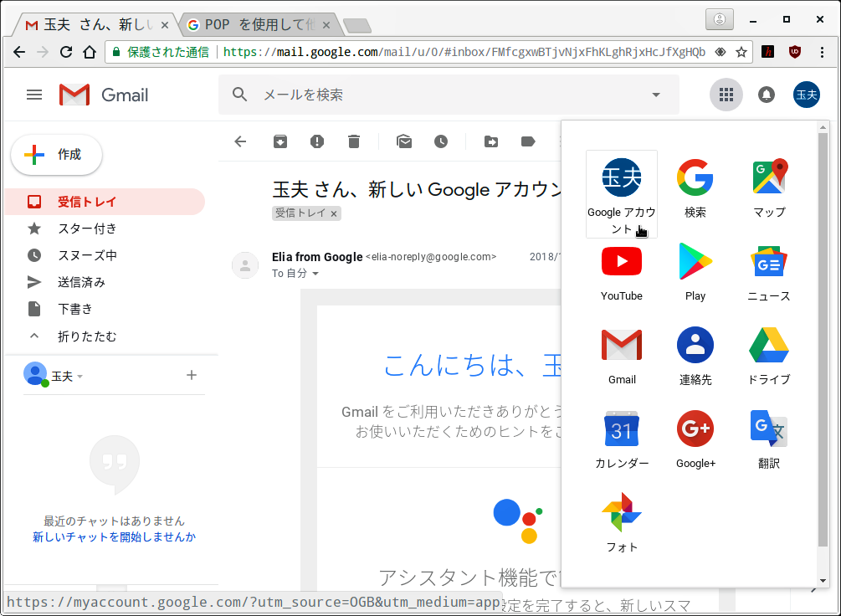Open Google+ app
The image size is (841, 616).
(x=695, y=441)
